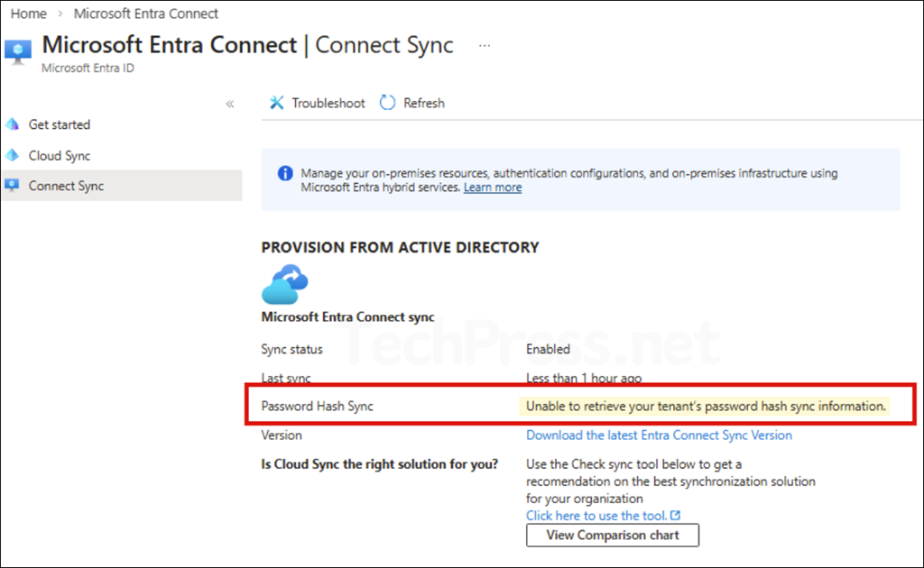Click the Microsoft Entra Connect header icon
The height and width of the screenshot is (568, 924).
click(x=18, y=51)
